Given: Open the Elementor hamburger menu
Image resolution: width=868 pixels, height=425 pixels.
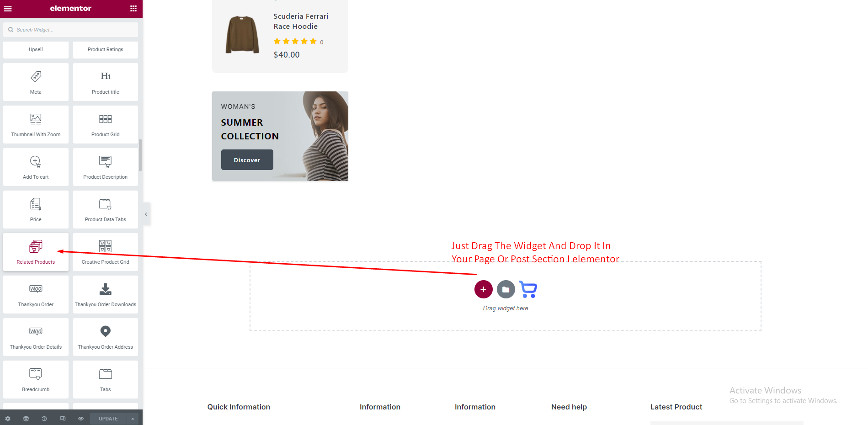Looking at the screenshot, I should coord(8,9).
